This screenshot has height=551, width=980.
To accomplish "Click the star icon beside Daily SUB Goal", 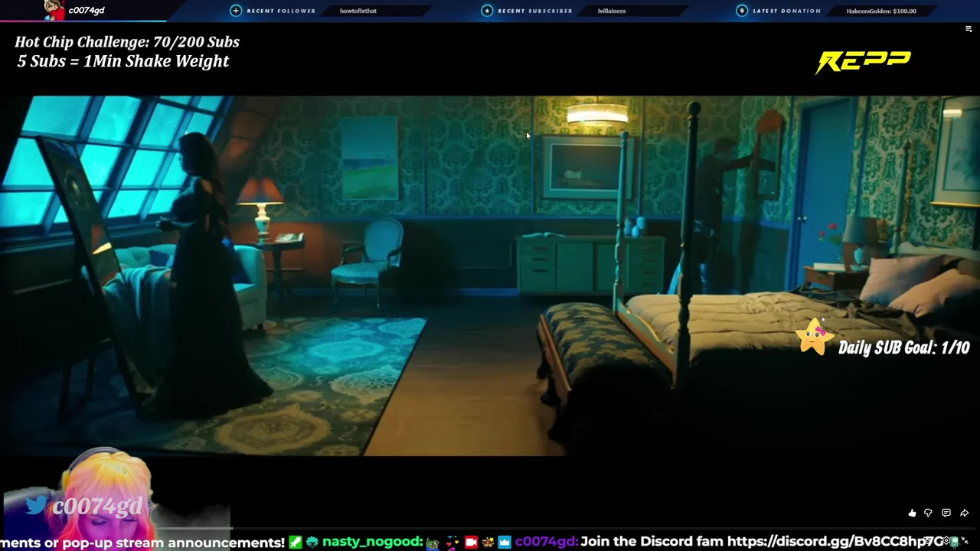I will (x=814, y=337).
